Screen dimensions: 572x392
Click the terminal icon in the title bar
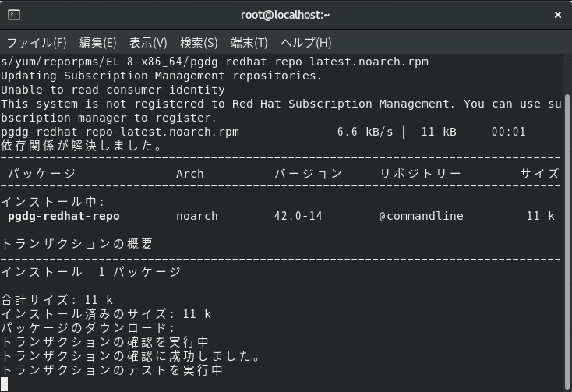pos(14,15)
